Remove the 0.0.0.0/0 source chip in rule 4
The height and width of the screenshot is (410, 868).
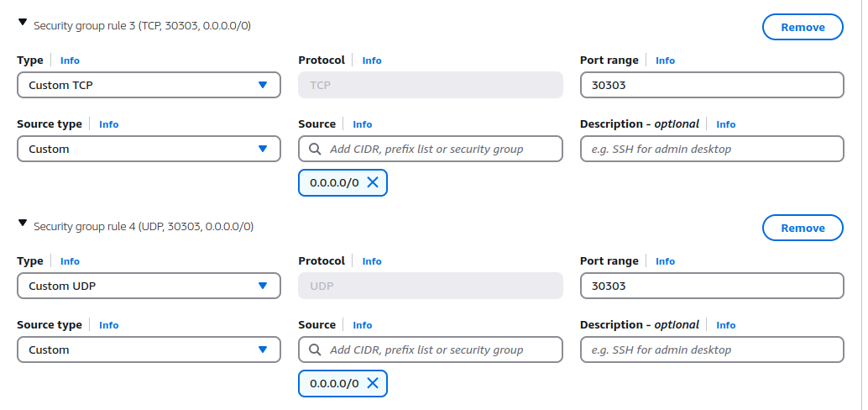click(x=373, y=383)
